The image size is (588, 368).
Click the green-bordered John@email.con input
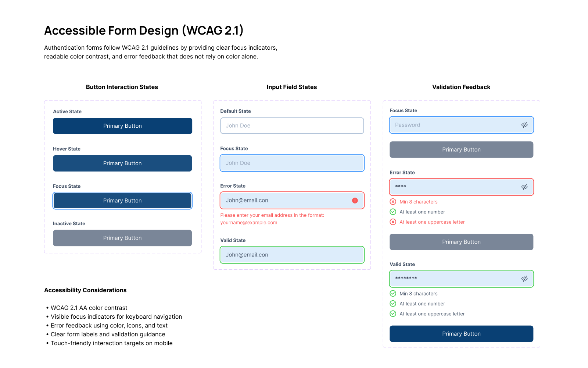point(292,255)
